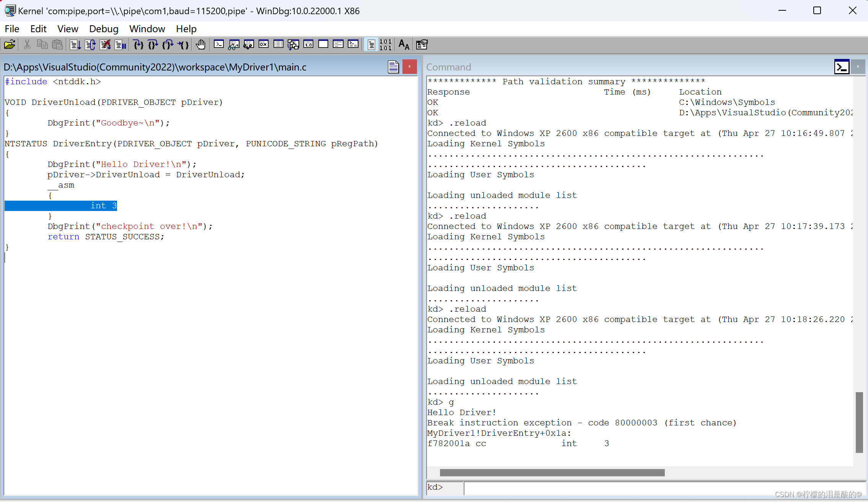
Task: Click the '#include <ntddk.h>' line
Action: click(x=53, y=82)
